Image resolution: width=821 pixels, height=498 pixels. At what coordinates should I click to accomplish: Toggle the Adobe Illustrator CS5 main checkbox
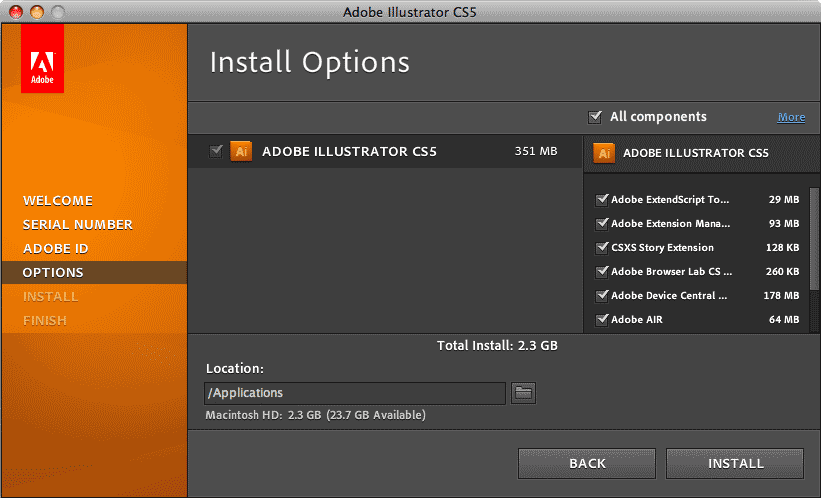(216, 151)
